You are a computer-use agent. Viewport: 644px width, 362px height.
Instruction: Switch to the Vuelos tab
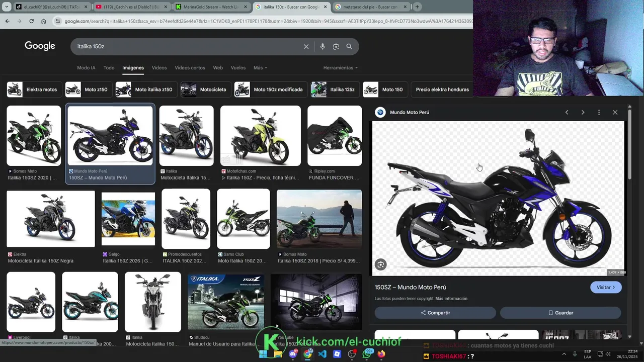tap(238, 68)
